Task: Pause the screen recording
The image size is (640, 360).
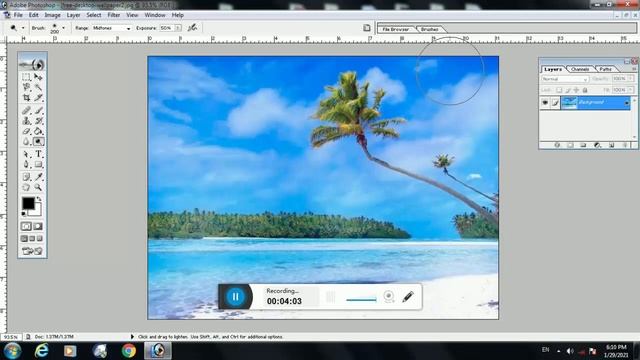Action: point(236,297)
